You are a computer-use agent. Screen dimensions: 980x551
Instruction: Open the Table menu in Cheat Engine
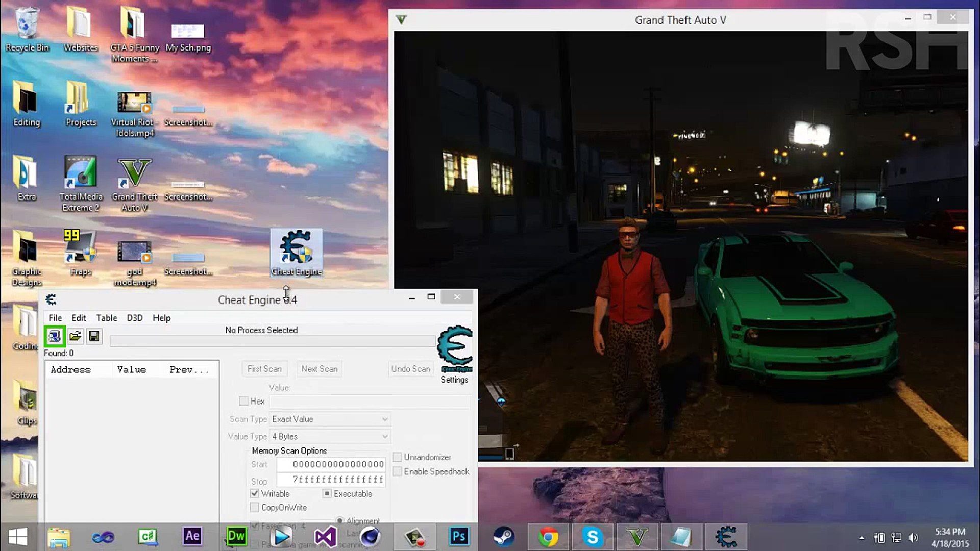pos(107,317)
